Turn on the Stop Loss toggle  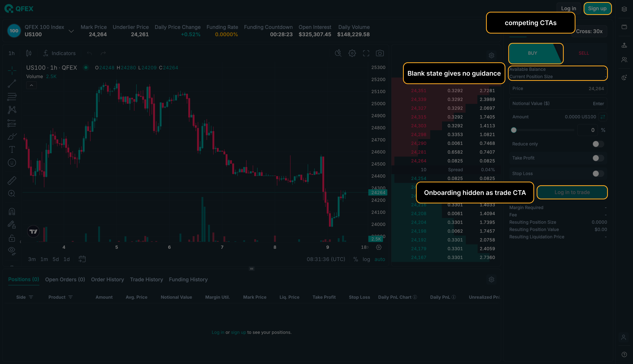pos(598,174)
